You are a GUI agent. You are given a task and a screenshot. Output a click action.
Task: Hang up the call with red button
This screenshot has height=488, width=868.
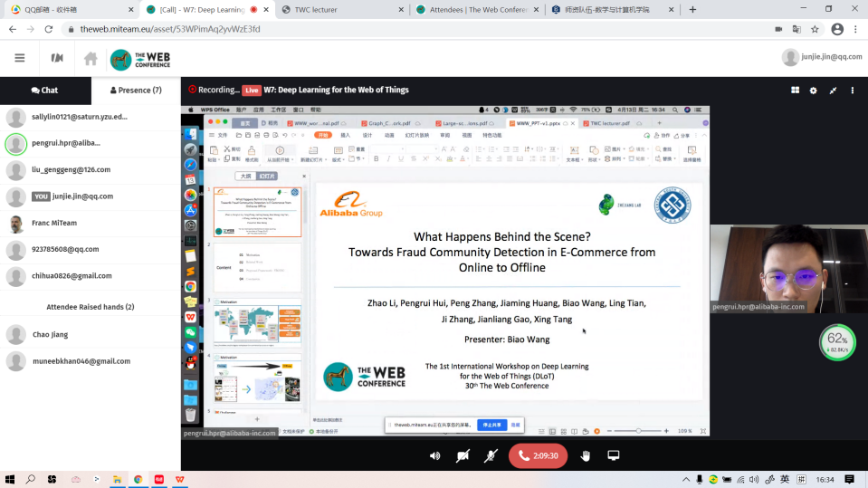point(538,455)
